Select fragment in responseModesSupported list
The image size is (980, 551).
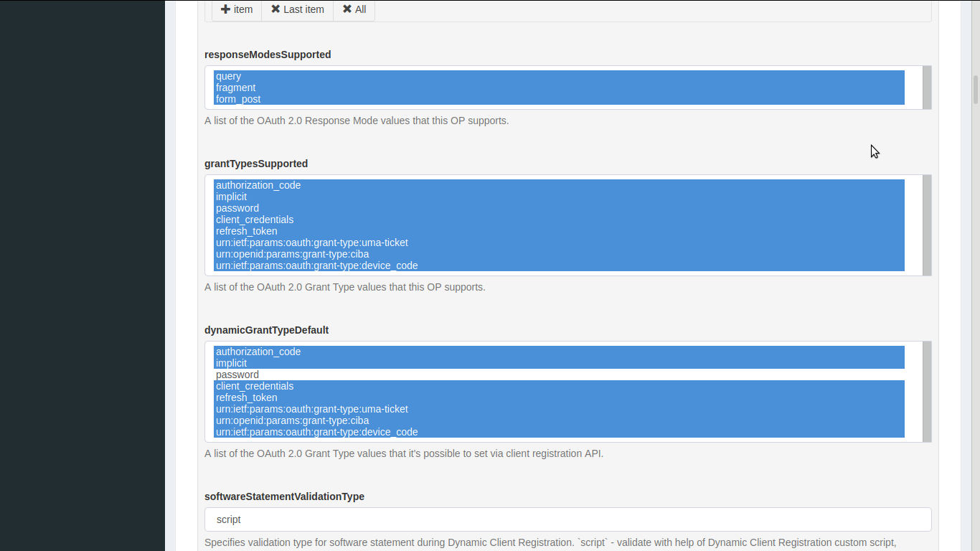(559, 88)
